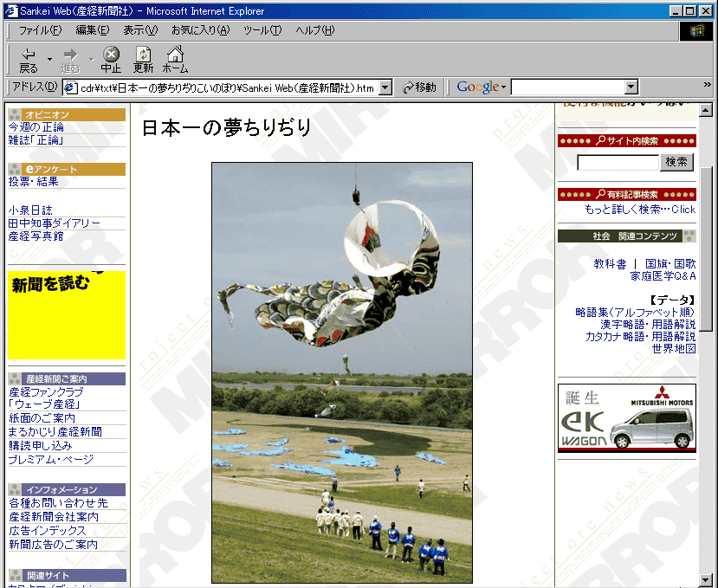Image resolution: width=718 pixels, height=588 pixels.
Task: Click the Back (戻る) arrow icon
Action: pos(29,55)
